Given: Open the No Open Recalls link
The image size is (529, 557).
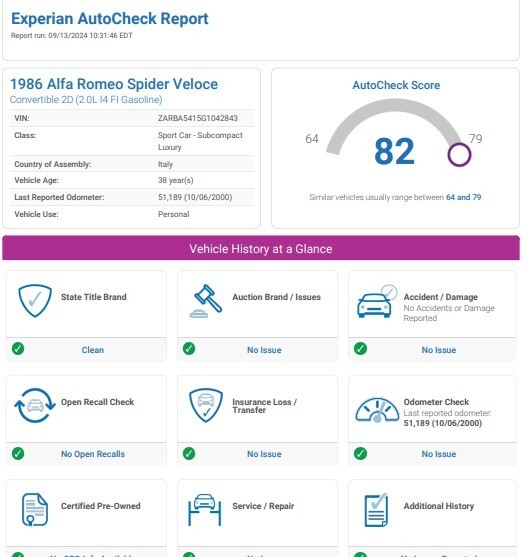Looking at the screenshot, I should click(x=93, y=454).
